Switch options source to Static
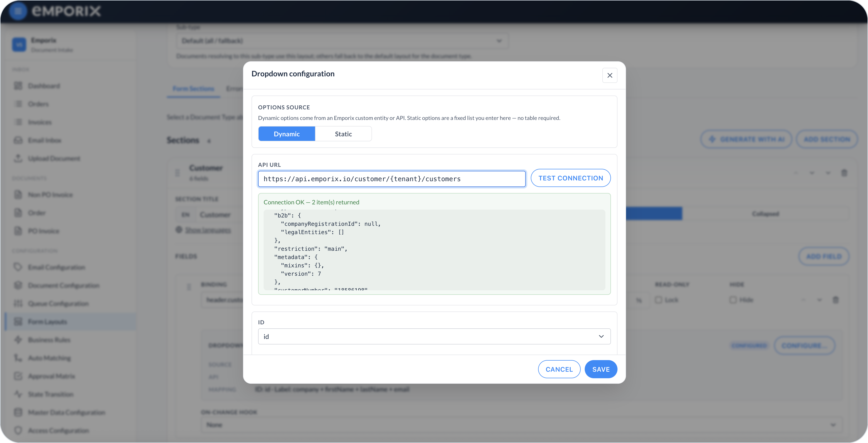Screen dimensions: 868x443 [343, 134]
